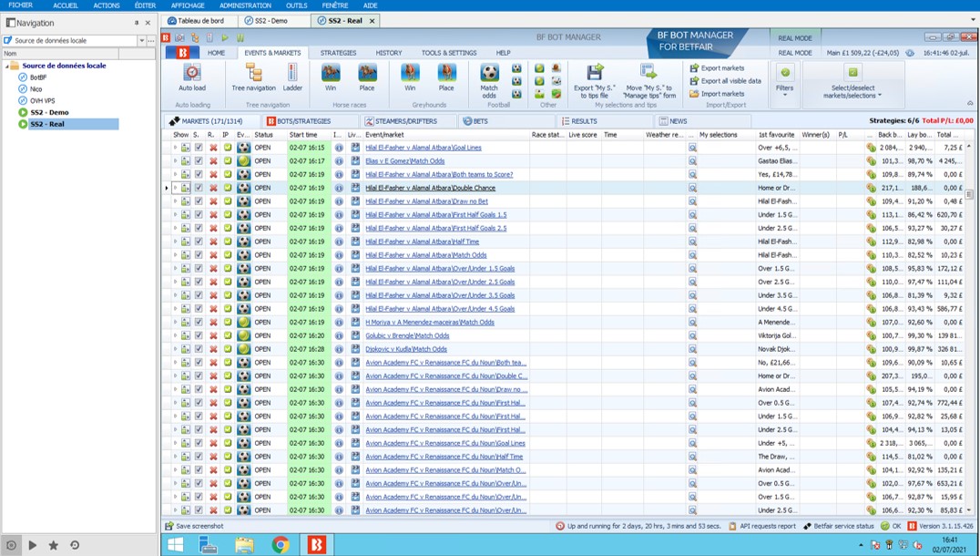This screenshot has width=980, height=556.
Task: Select Greyhounds Place icon
Action: (x=446, y=73)
